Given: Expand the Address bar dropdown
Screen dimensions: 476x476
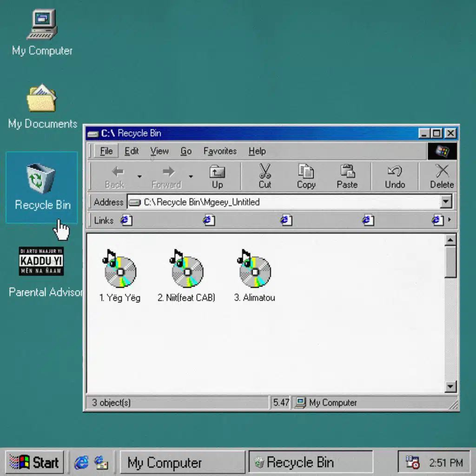Looking at the screenshot, I should click(x=446, y=202).
